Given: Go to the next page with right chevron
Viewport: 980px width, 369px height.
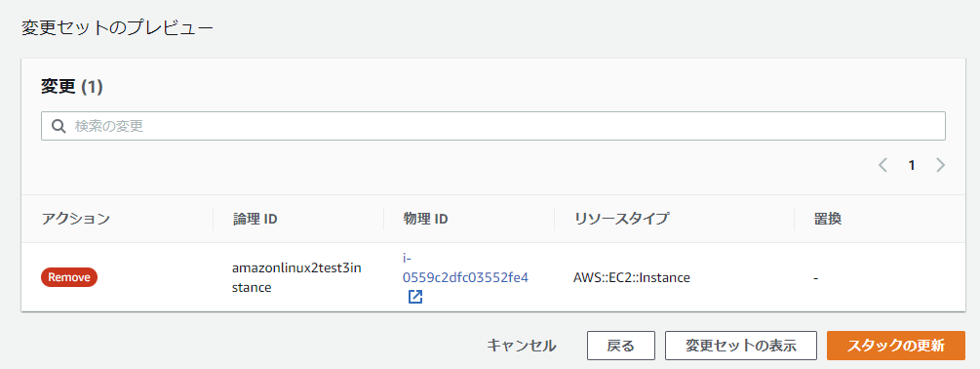Looking at the screenshot, I should pos(941,166).
